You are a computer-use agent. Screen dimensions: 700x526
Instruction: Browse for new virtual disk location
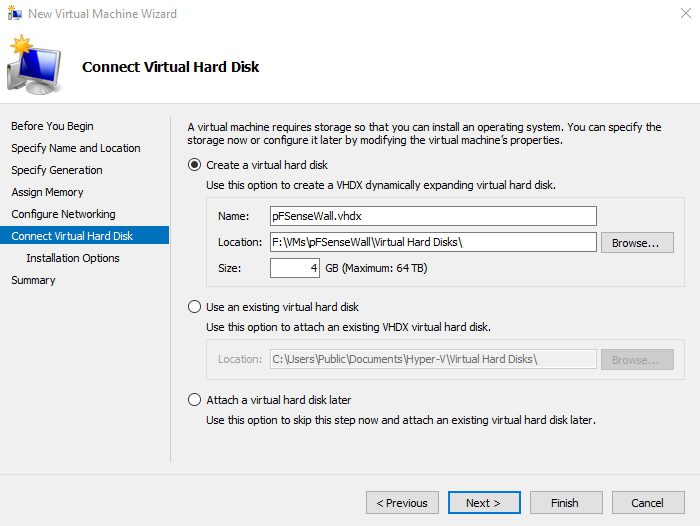[637, 242]
